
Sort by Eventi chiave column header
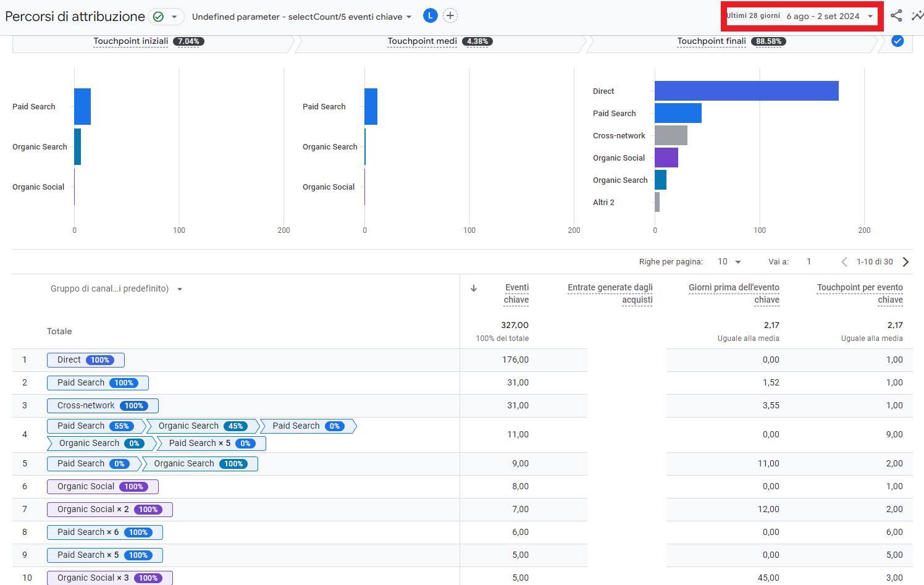point(516,293)
